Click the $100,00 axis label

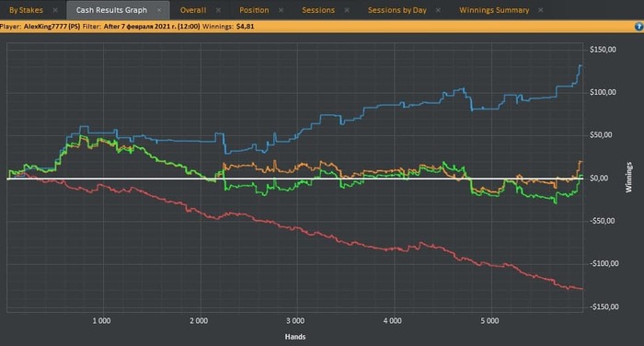click(603, 92)
